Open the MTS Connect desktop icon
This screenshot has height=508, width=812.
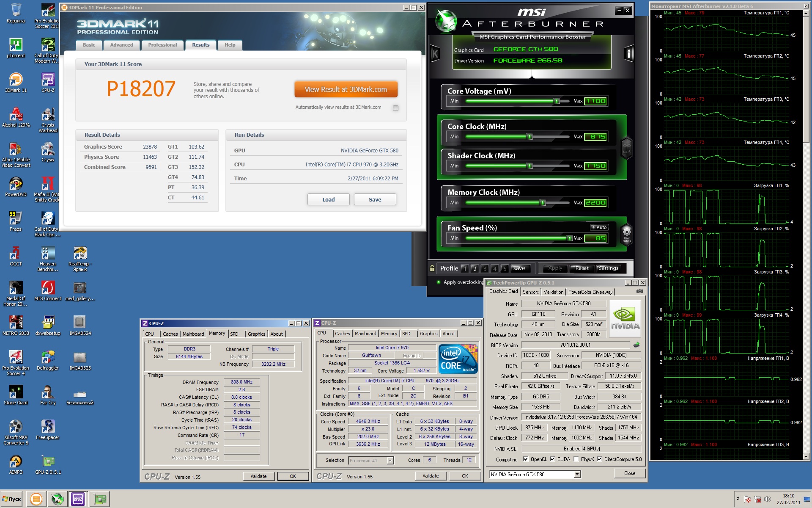48,291
